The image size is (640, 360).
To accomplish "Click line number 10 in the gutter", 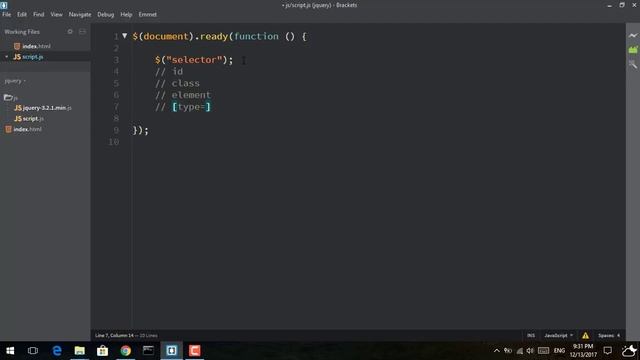I will 113,142.
